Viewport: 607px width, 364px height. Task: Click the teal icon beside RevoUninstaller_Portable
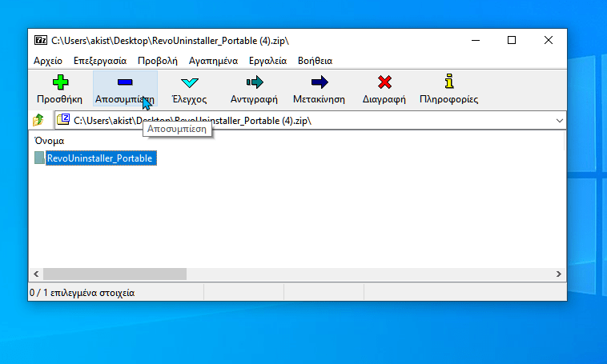pyautogui.click(x=39, y=158)
